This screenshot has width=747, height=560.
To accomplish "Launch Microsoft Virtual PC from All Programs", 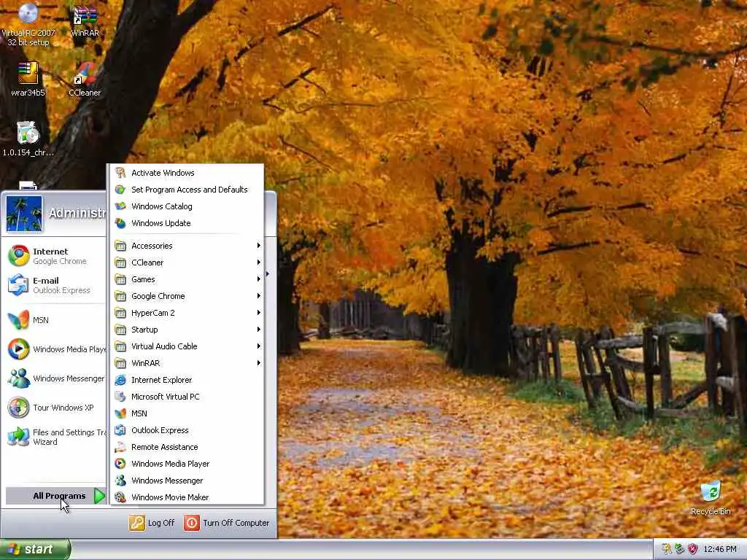I will tap(187, 397).
